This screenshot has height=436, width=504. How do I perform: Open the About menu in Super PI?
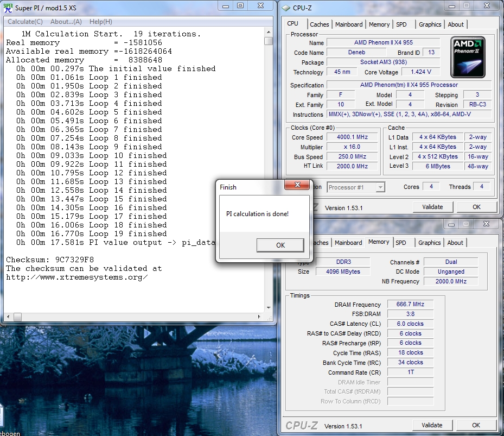click(66, 22)
